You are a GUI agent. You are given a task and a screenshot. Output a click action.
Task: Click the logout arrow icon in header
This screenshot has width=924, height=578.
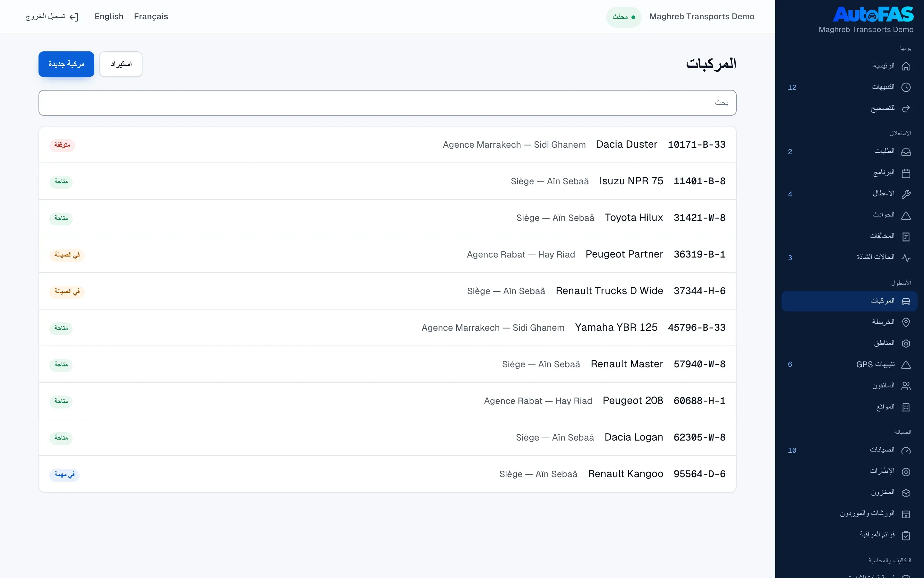pos(74,17)
